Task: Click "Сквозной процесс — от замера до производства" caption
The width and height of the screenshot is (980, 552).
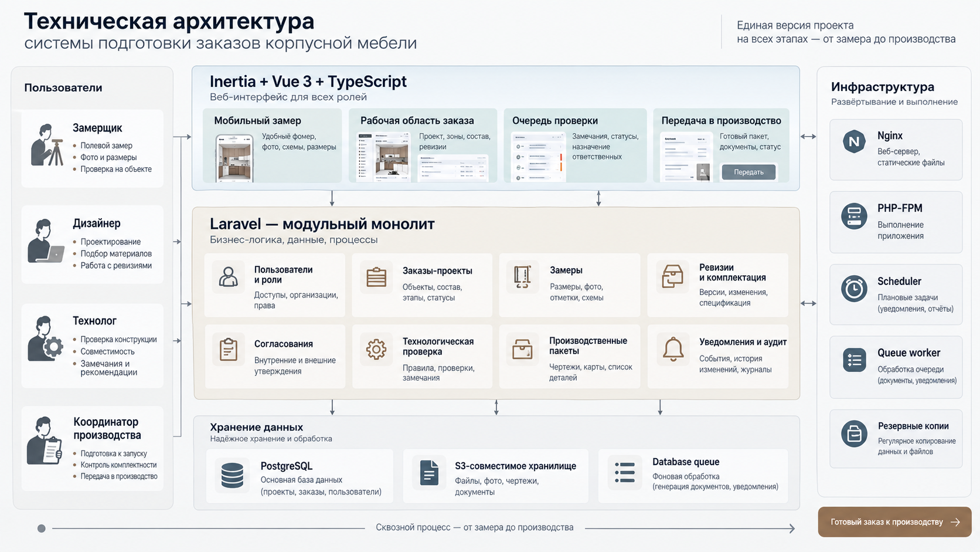Action: click(x=475, y=527)
